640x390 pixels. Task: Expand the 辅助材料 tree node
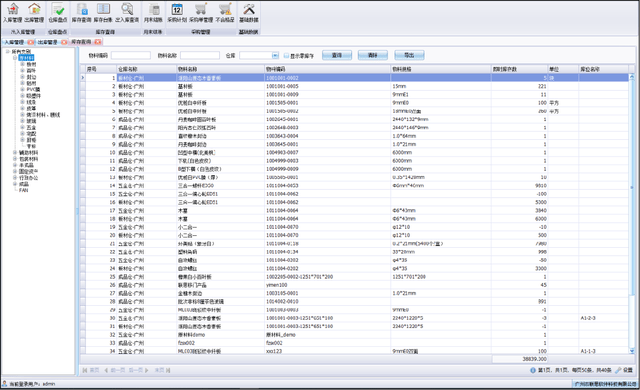[15, 153]
